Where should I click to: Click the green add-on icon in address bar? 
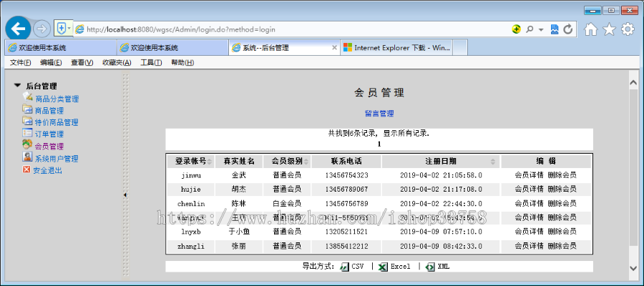pos(517,29)
